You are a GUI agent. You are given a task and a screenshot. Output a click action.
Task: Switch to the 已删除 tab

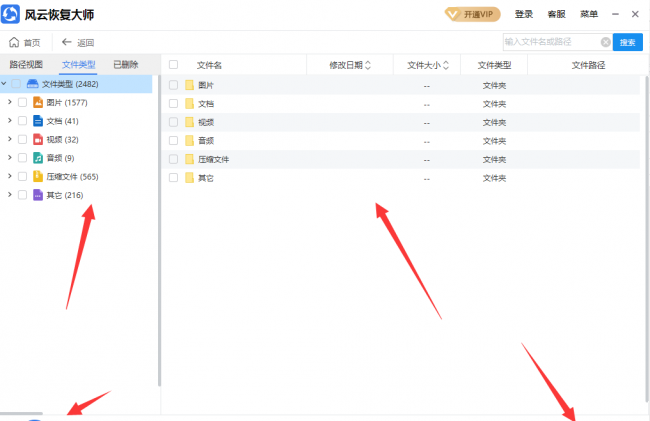coord(126,64)
